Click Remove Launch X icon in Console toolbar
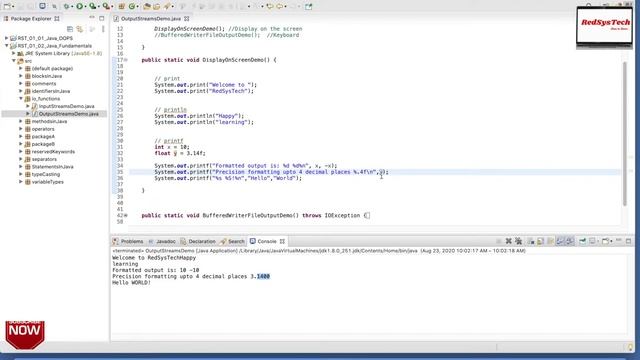 pos(509,241)
